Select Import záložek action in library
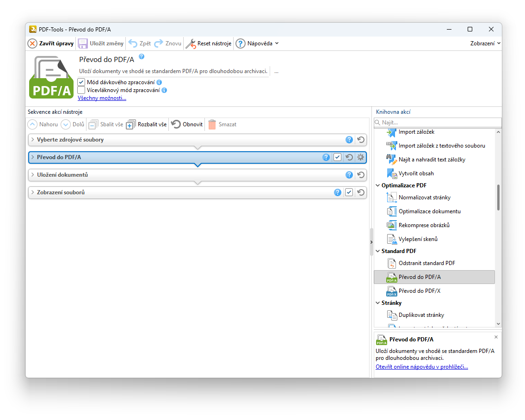Screen dimensions: 525x420 tap(434, 132)
